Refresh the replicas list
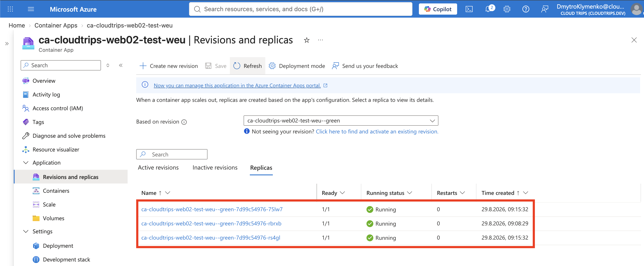Image resolution: width=644 pixels, height=266 pixels. pos(247,66)
